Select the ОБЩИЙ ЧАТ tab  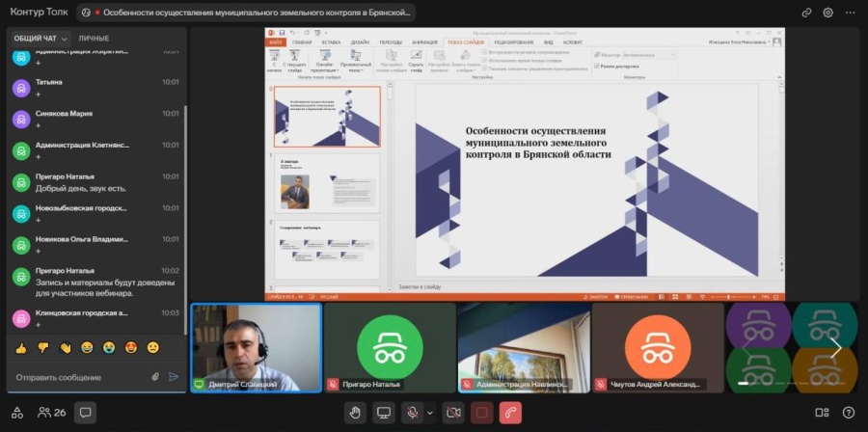coord(35,38)
